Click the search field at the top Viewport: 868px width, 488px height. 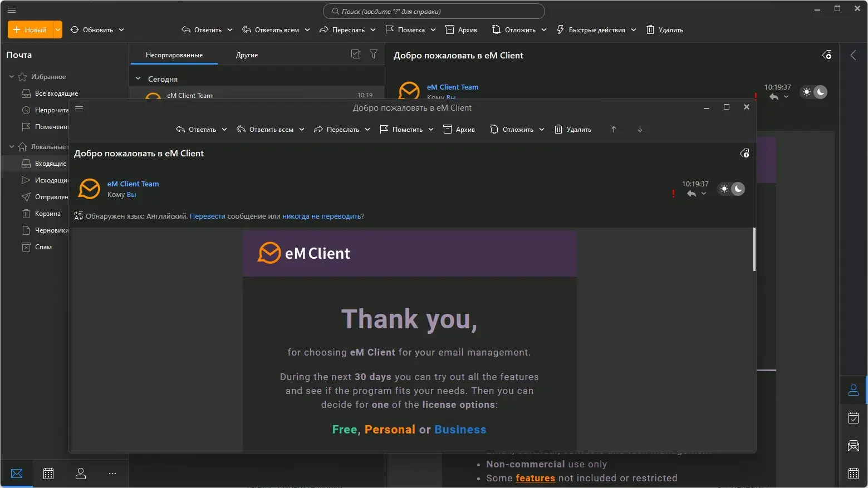point(434,11)
